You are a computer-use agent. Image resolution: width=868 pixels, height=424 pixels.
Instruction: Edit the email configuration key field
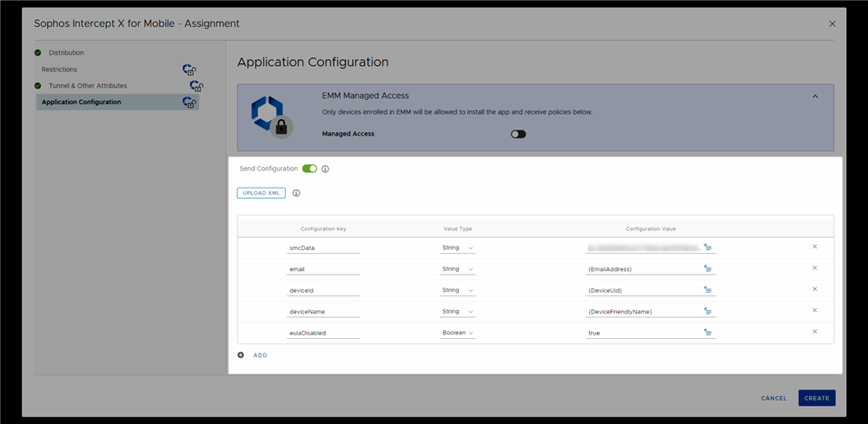323,269
